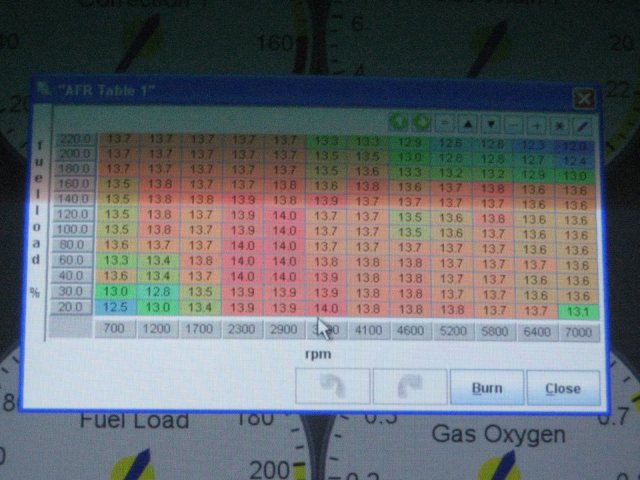Viewport: 640px width, 480px height.
Task: Select the 20.0 fuel load row header
Action: click(x=74, y=307)
